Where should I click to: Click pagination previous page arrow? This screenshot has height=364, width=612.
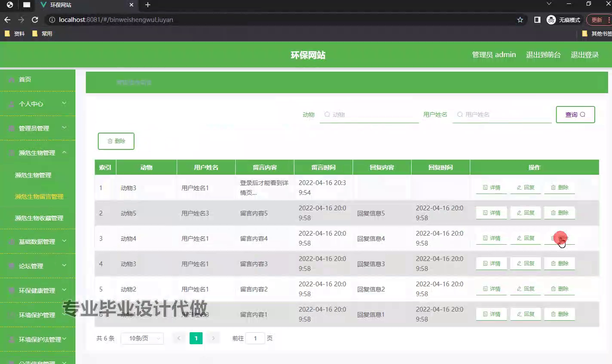point(179,338)
